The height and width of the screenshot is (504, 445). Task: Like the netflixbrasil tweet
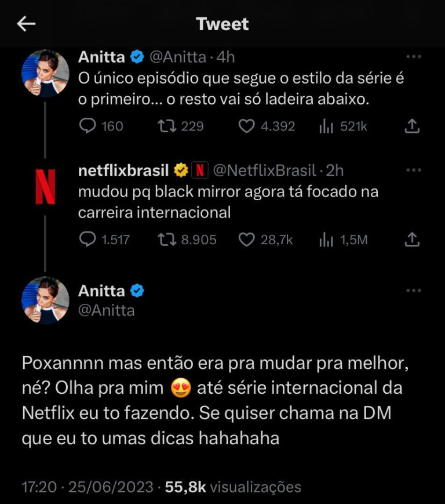point(247,239)
